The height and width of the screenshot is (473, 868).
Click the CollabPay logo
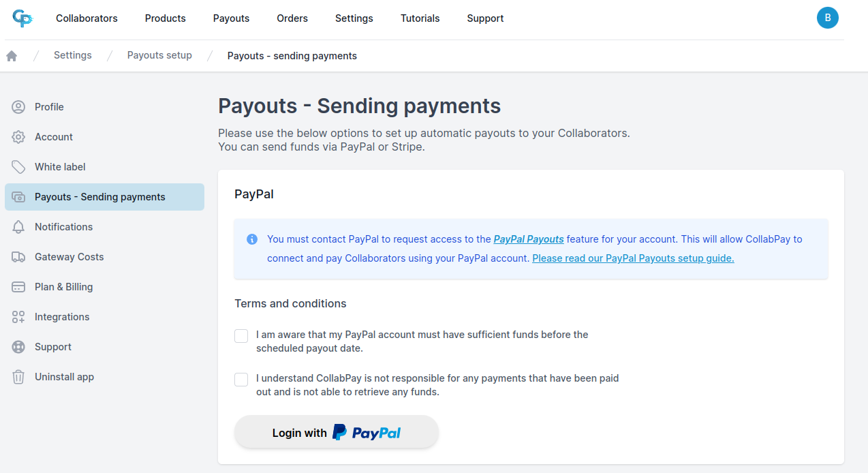tap(22, 18)
